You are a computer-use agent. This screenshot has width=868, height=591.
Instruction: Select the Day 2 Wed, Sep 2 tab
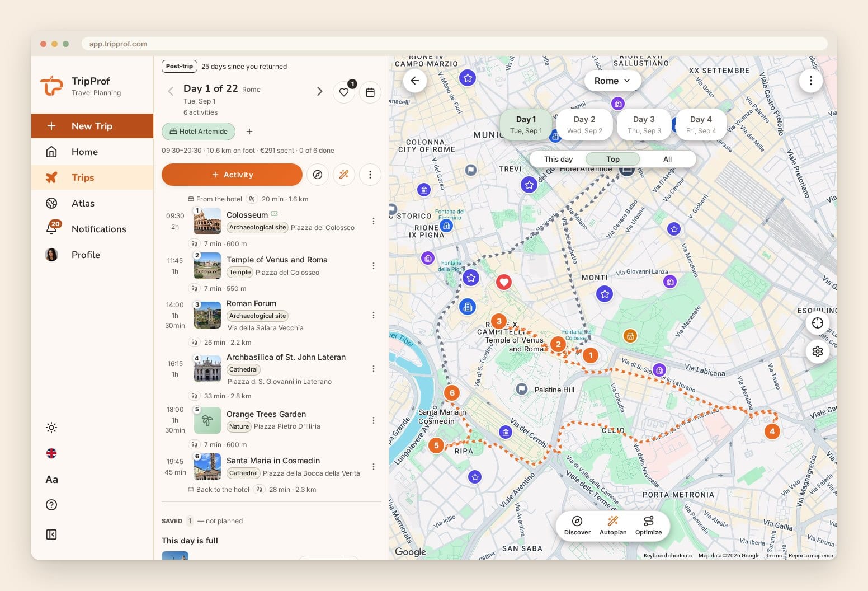point(584,124)
